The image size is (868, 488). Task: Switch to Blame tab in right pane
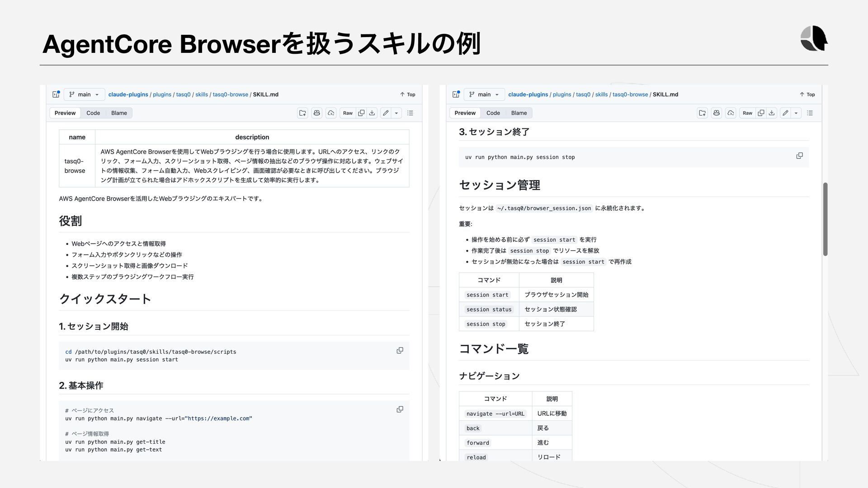[x=519, y=113]
